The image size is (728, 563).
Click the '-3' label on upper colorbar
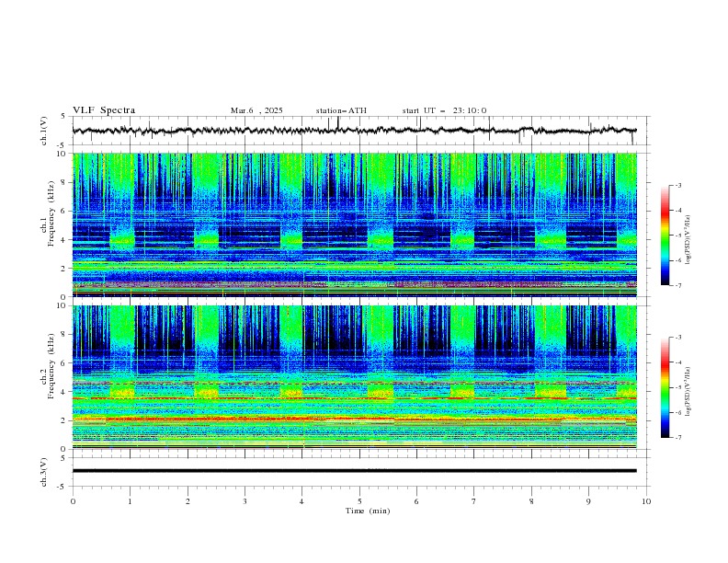coord(677,185)
